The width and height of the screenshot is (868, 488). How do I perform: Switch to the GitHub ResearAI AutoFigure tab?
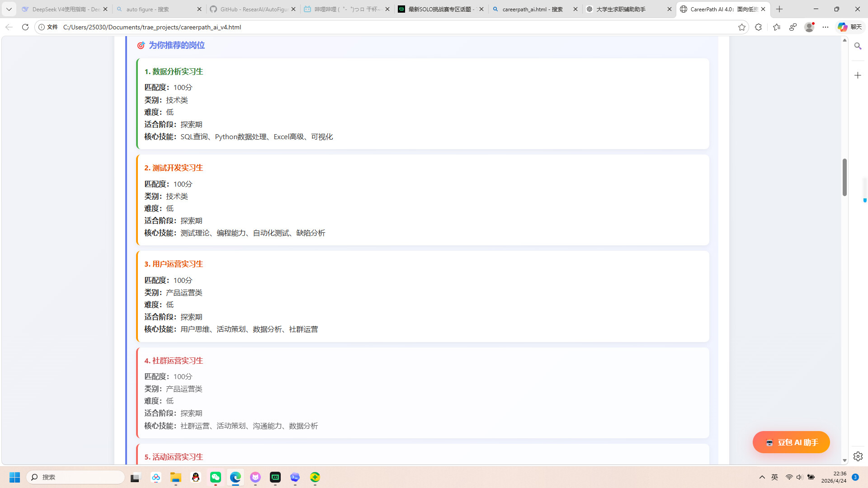click(x=253, y=9)
